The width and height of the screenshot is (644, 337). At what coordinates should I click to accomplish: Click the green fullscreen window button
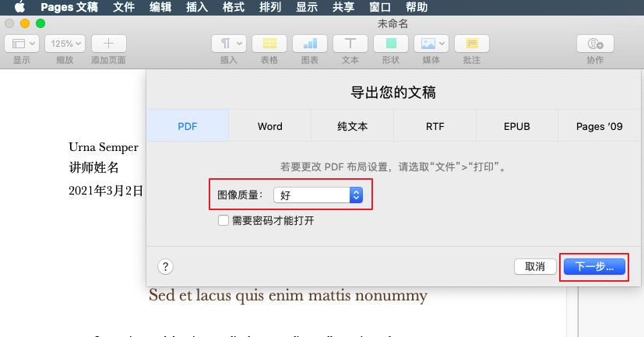[40, 23]
